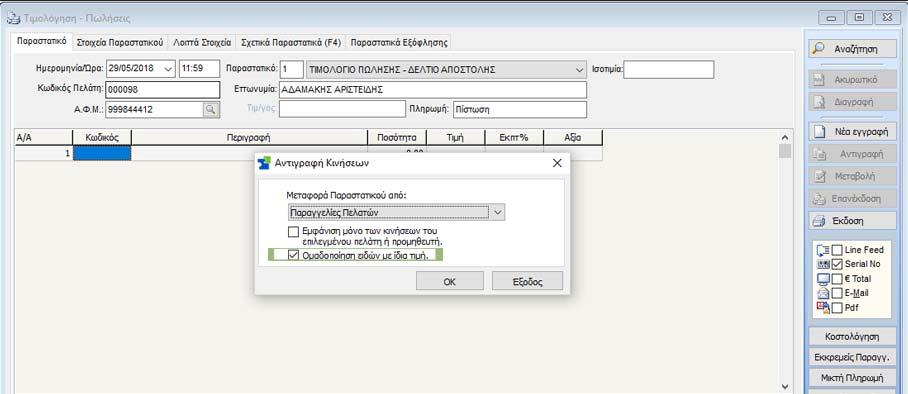Click the Ποσότητα column header
Screen dimensions: 908x394
[397, 138]
